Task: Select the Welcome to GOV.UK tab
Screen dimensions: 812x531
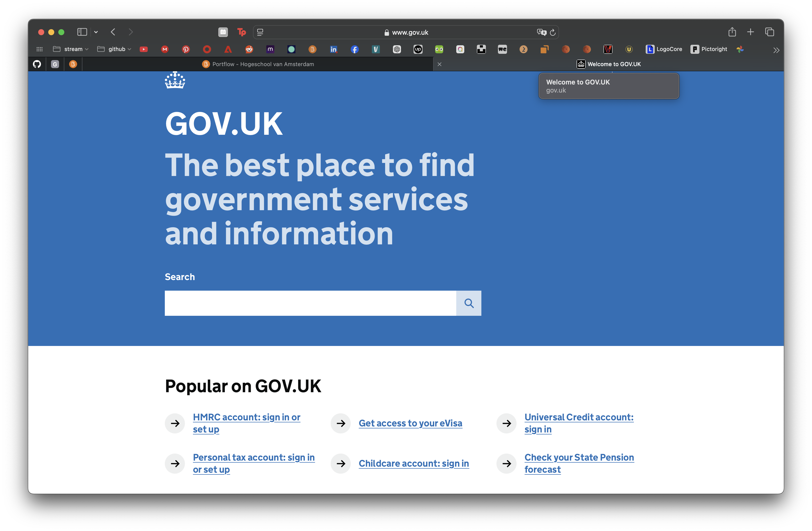Action: [x=609, y=64]
